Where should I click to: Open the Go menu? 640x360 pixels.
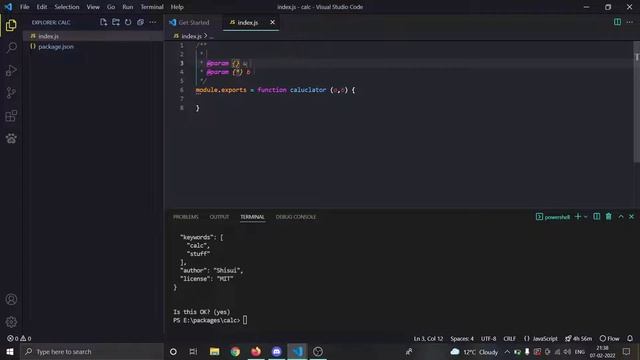[x=111, y=7]
